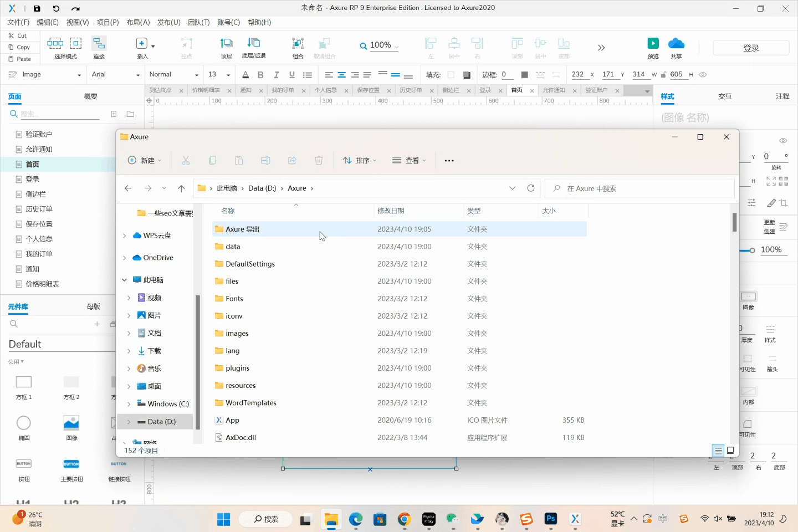Toggle bold text formatting
798x532 pixels.
click(260, 75)
